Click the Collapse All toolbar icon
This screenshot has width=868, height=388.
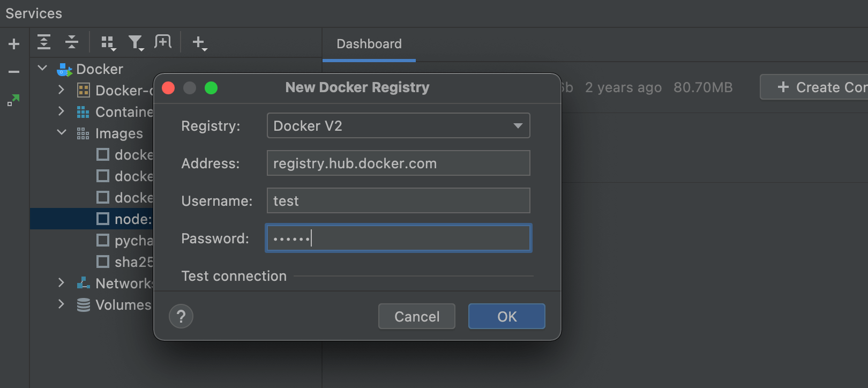click(71, 42)
